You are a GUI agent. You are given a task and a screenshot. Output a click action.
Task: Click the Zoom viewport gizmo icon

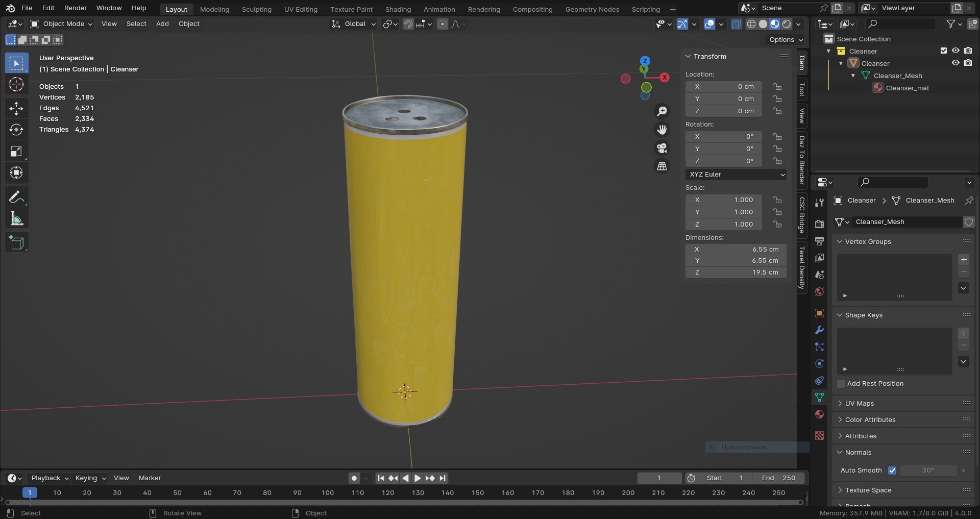coord(662,111)
